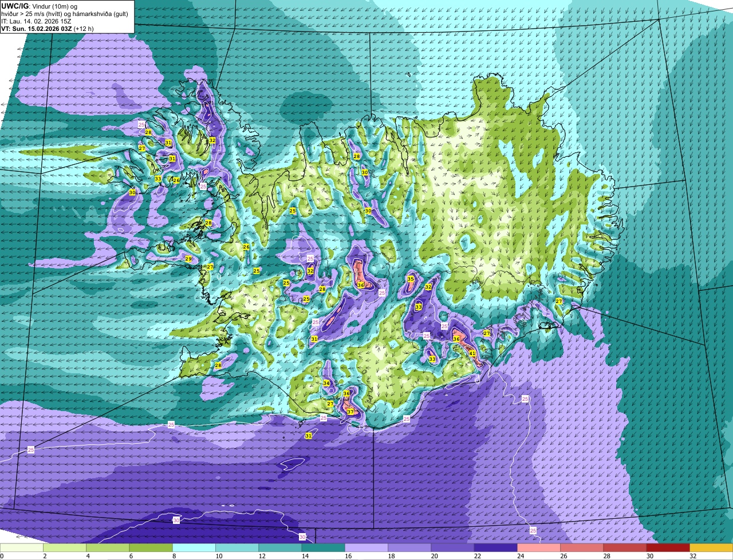Click the 12–14 m/s medium teal swatch
Image resolution: width=733 pixels, height=560 pixels.
(x=280, y=547)
